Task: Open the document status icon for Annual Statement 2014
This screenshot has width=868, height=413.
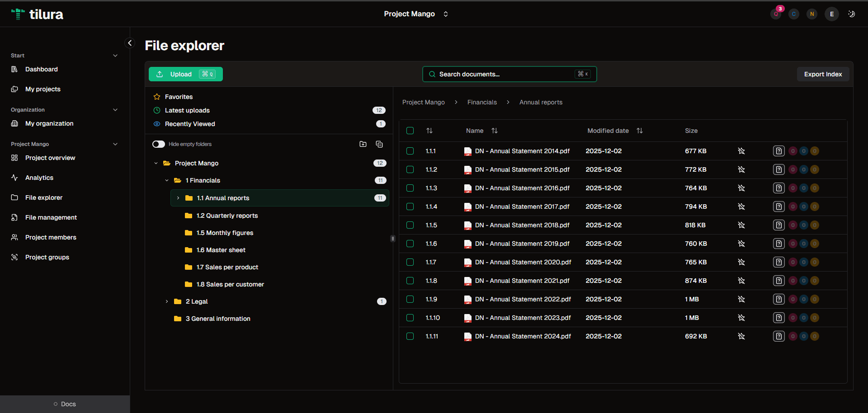Action: tap(778, 151)
